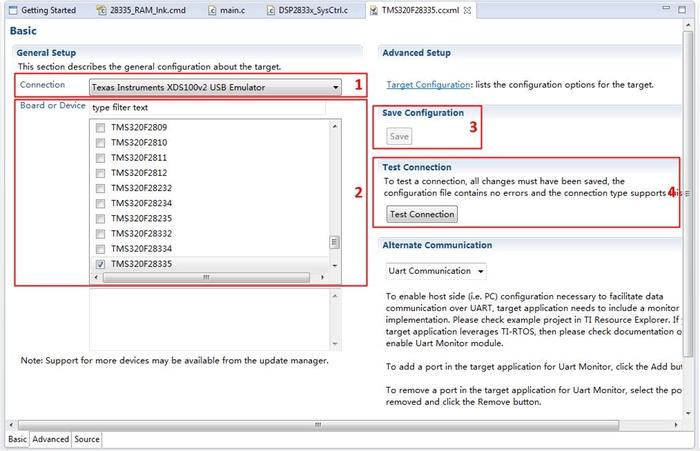Check the TMS320F2809 device box
The image size is (700, 451).
[100, 128]
